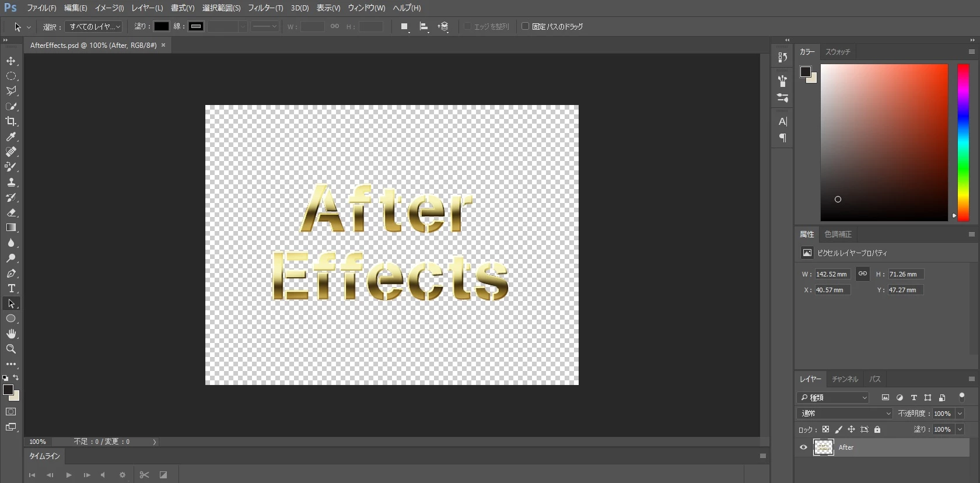Split at playhead with scissors button

[x=145, y=475]
